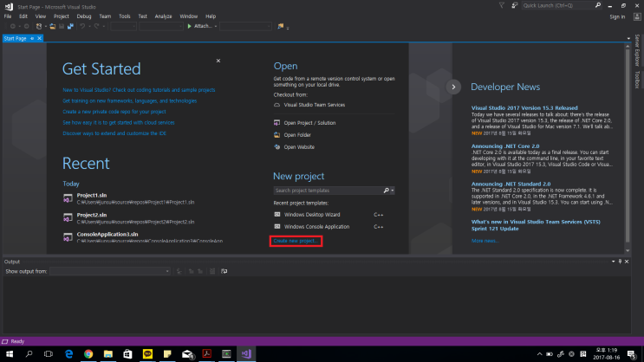Open recent solution ConsoleApplication3.sln
Screen dimensions: 644x362
point(143,237)
